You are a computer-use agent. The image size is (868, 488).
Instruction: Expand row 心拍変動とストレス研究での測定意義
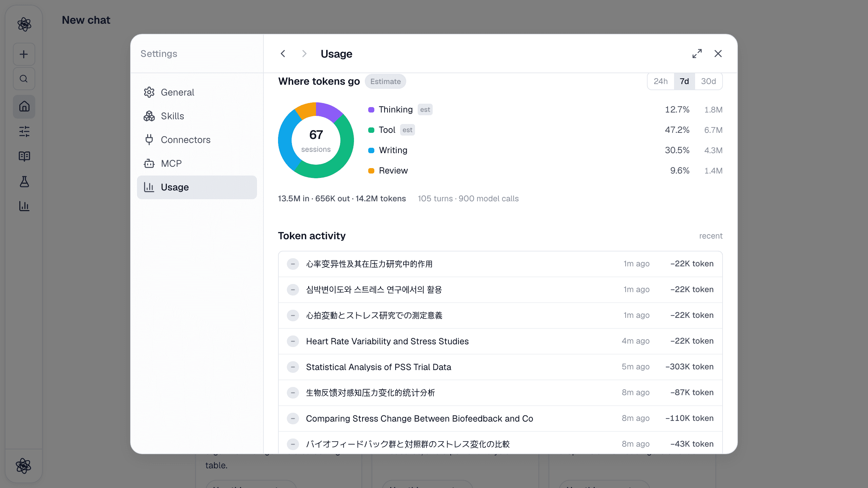click(x=293, y=316)
